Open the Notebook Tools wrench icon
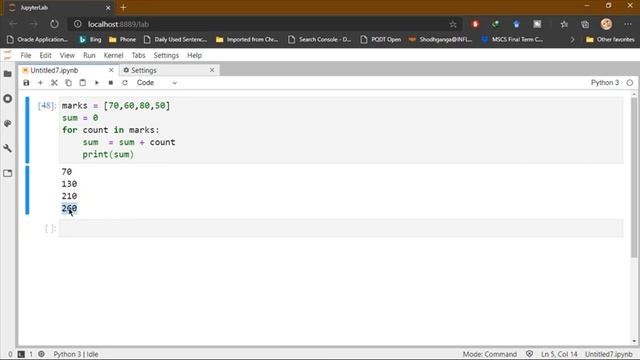Screen dimensions: 640x360 pyautogui.click(x=8, y=148)
